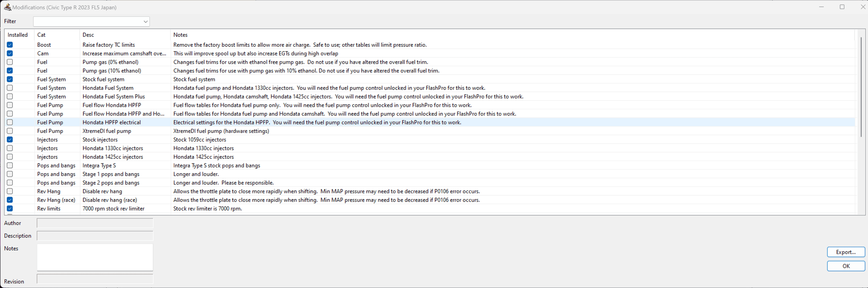Image resolution: width=868 pixels, height=288 pixels.
Task: Enable Hondata 1330cc injectors
Action: [x=10, y=148]
